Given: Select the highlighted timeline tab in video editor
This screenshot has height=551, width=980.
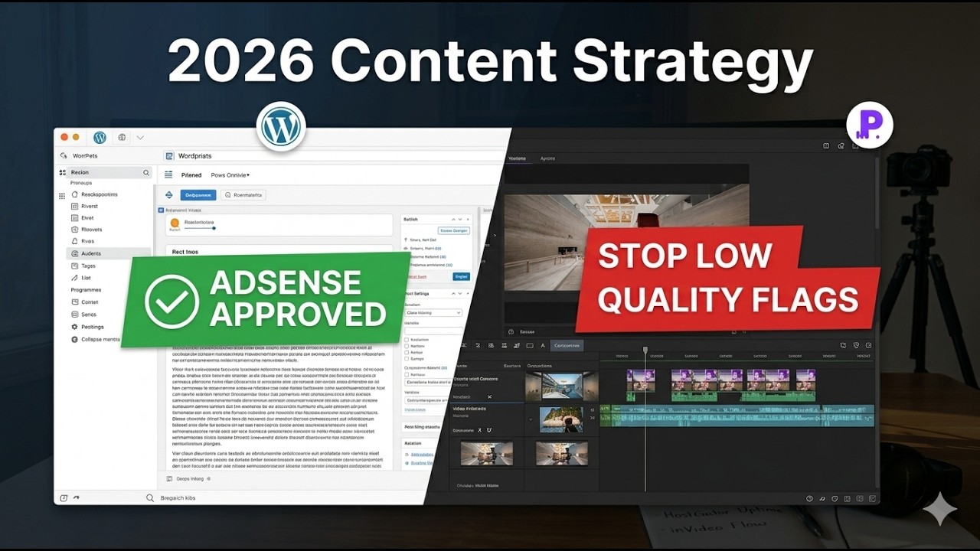Looking at the screenshot, I should 567,346.
